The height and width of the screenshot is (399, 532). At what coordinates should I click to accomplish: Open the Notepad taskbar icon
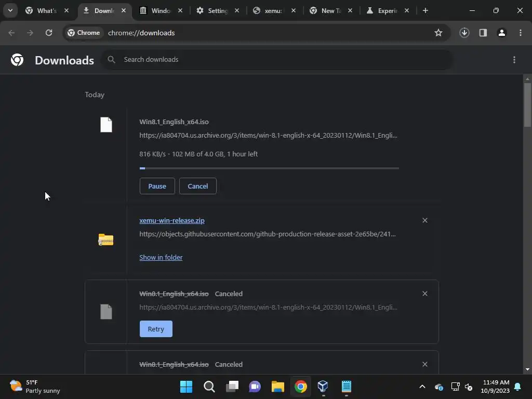click(346, 387)
